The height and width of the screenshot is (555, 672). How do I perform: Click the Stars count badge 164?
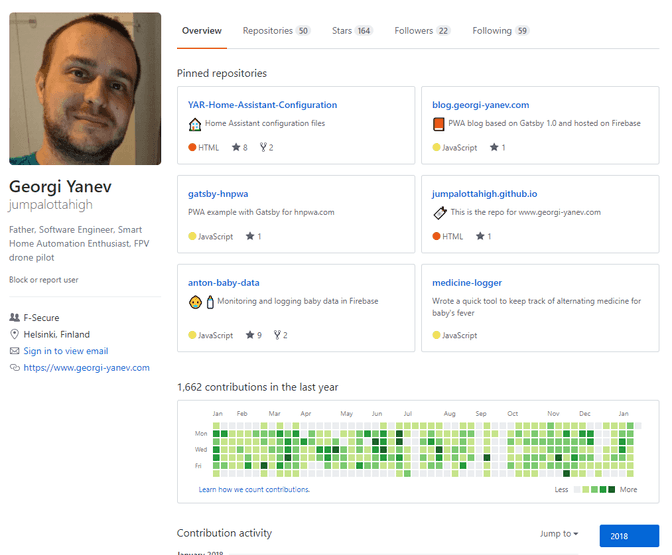pos(364,31)
